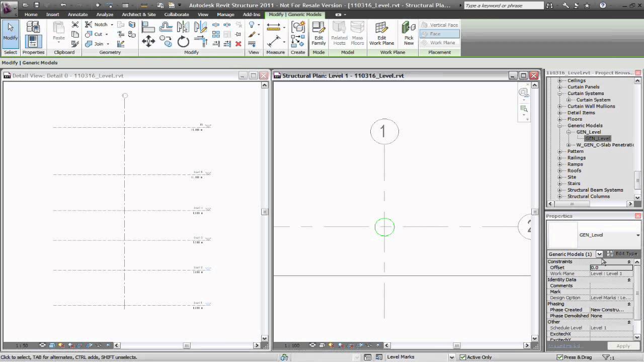Click the view zoom icon in Level 1 view
This screenshot has height=362, width=644.
tap(524, 109)
